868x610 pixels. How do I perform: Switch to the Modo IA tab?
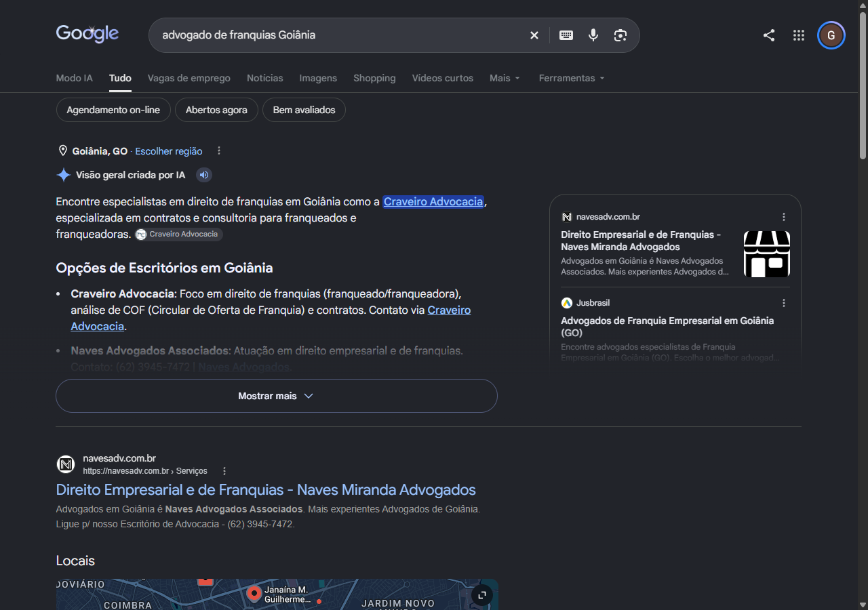(75, 78)
